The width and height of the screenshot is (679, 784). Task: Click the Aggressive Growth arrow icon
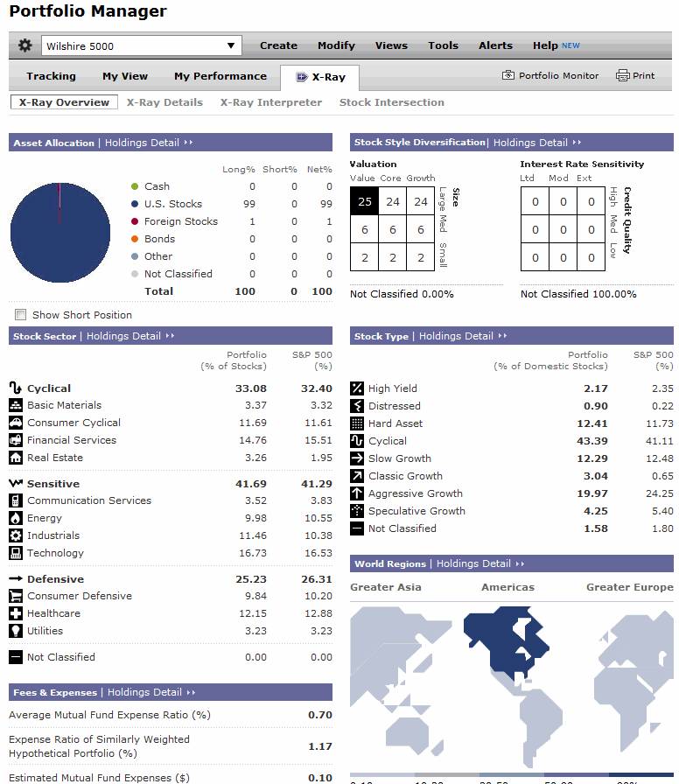pos(357,493)
